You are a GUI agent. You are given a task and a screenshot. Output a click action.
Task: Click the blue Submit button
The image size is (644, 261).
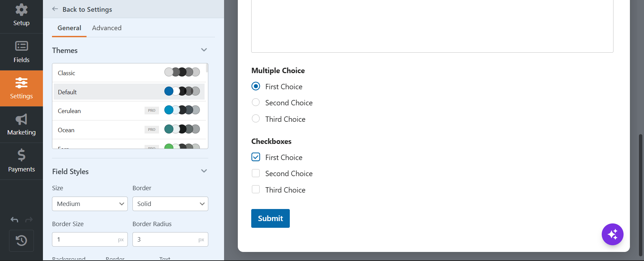[270, 218]
